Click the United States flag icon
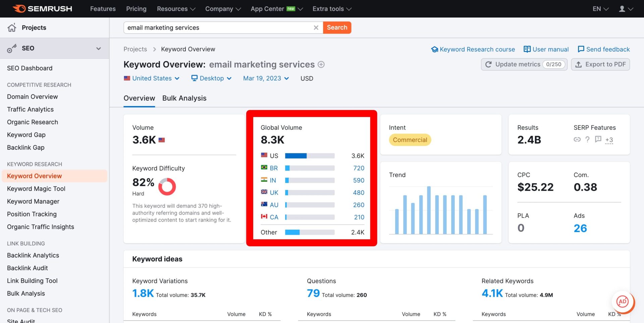 coord(127,78)
